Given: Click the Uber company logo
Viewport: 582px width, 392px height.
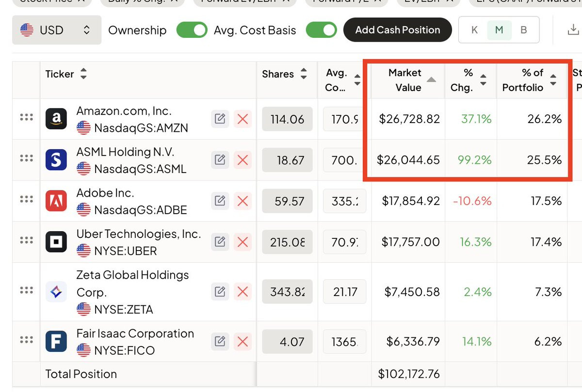Looking at the screenshot, I should coord(56,242).
